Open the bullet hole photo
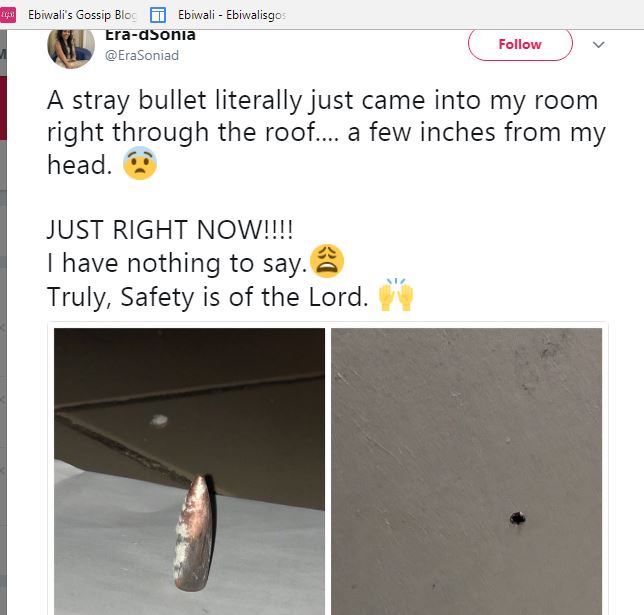644x615 pixels. click(467, 471)
